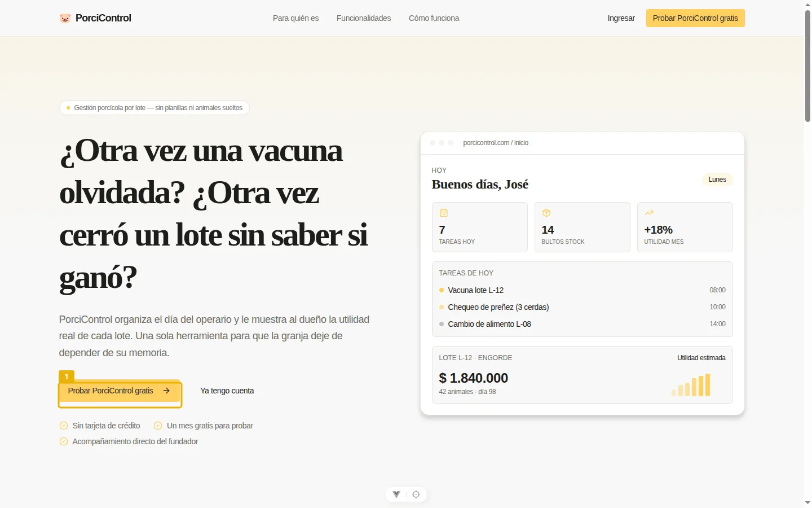Click check icon beside 'Un mes gratis para probar'

pos(158,426)
